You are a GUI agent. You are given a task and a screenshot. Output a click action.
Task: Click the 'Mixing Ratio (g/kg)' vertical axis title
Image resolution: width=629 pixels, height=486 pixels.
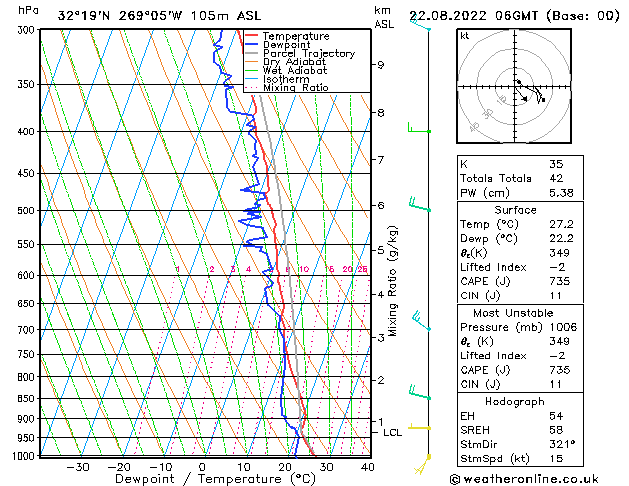[392, 281]
